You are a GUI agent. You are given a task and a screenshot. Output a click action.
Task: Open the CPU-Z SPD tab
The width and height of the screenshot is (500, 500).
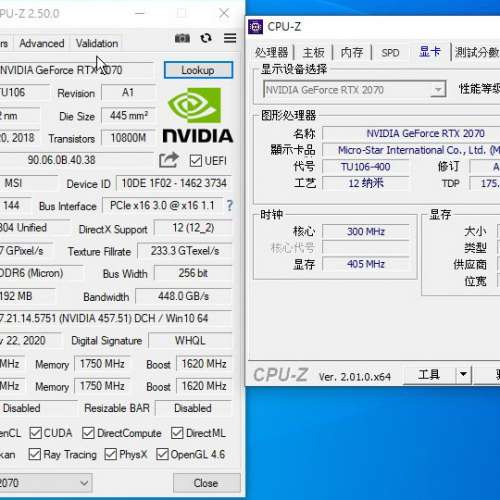390,53
